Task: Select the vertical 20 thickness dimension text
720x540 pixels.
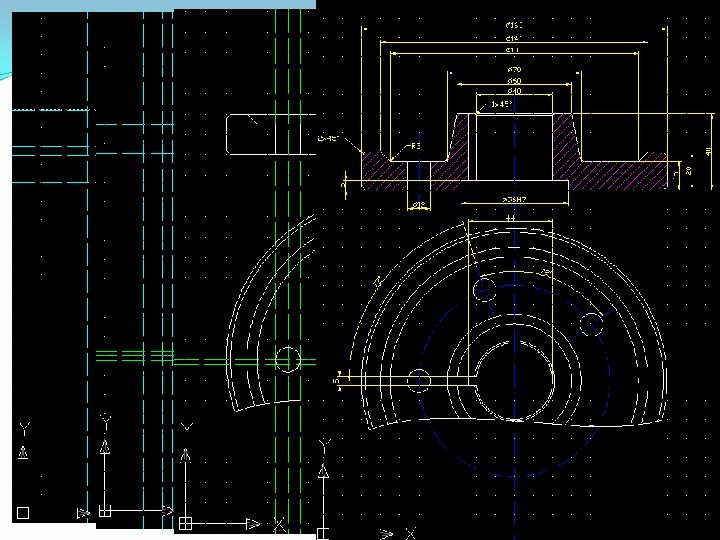Action: pyautogui.click(x=689, y=171)
